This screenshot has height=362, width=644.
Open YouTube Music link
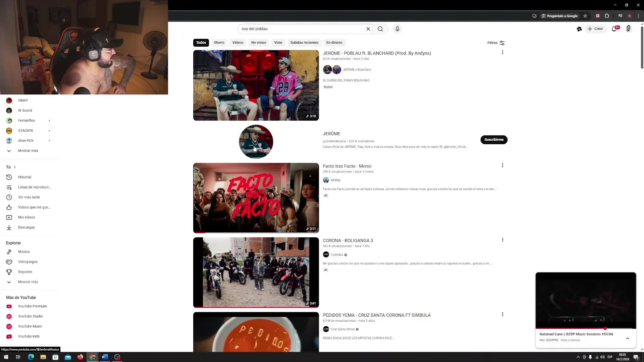[29, 326]
